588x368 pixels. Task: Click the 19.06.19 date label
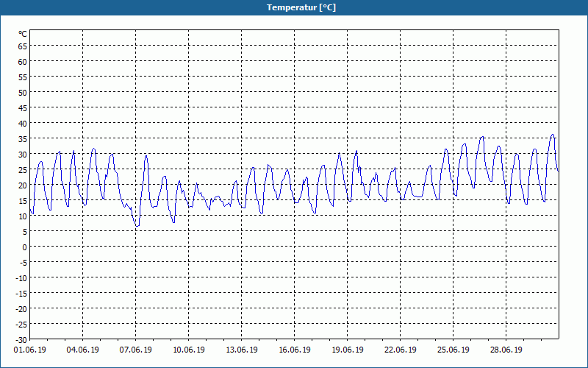[347, 350]
